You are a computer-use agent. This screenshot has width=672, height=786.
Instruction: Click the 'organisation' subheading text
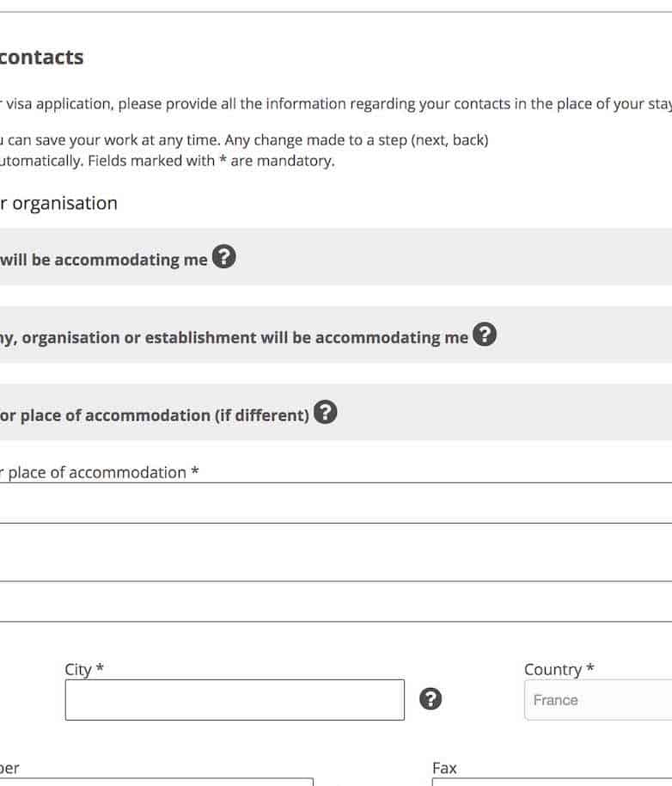64,203
